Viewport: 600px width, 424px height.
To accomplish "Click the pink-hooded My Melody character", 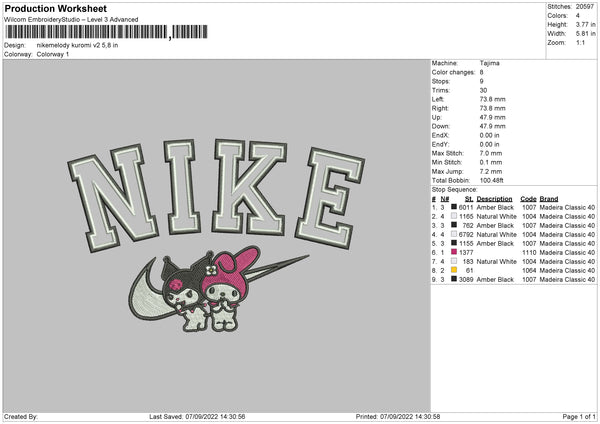I will [x=228, y=291].
